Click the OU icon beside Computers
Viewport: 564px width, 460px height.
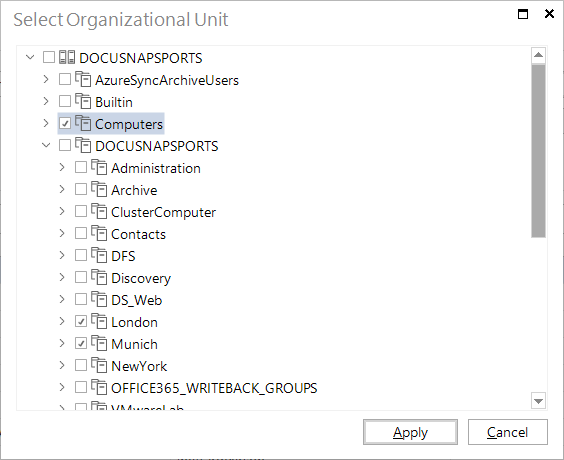[83, 123]
